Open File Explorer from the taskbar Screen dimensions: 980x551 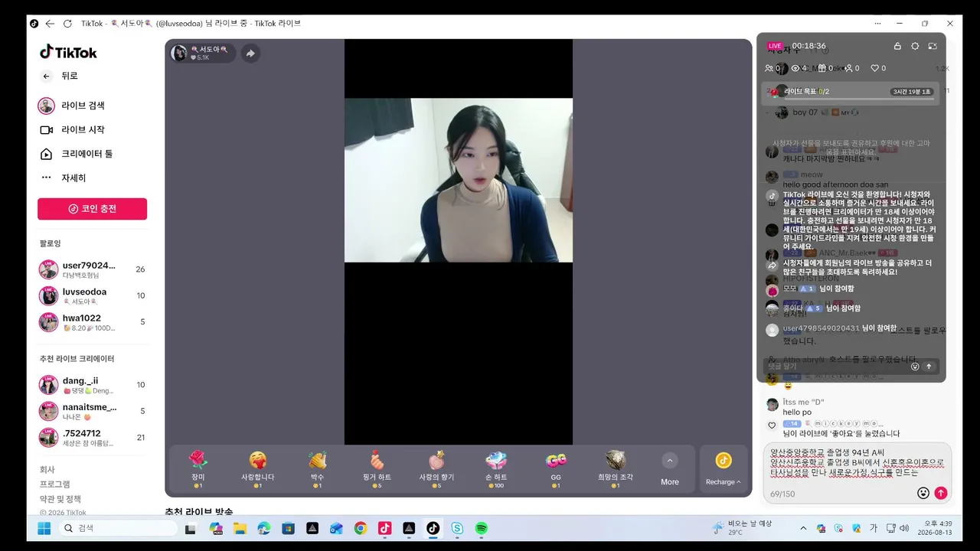240,528
